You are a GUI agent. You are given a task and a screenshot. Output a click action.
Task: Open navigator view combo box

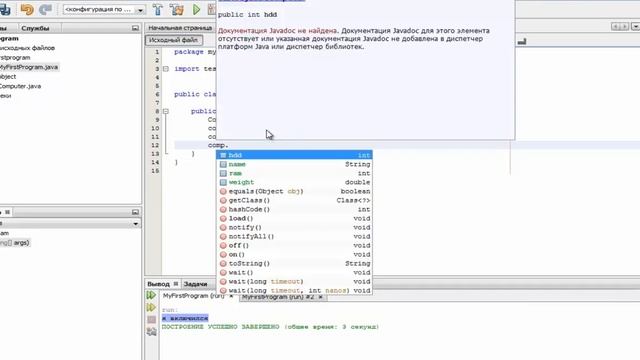pyautogui.click(x=69, y=224)
